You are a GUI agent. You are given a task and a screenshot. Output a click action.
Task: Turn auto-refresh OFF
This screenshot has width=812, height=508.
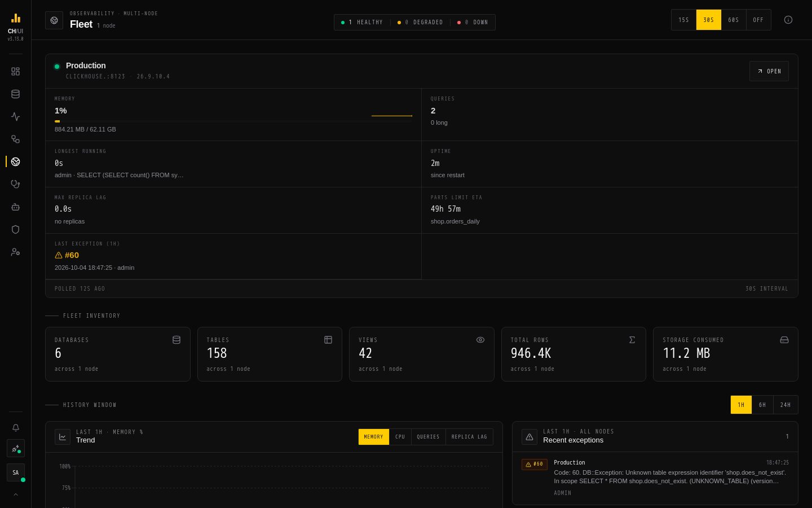coord(758,20)
